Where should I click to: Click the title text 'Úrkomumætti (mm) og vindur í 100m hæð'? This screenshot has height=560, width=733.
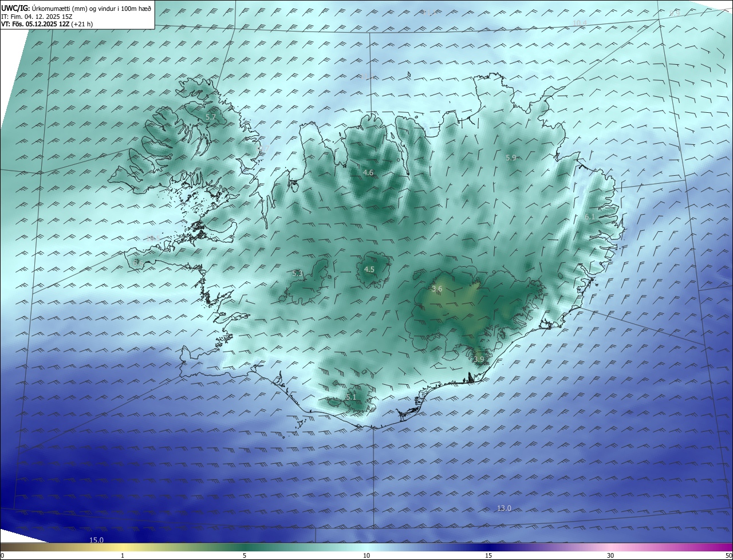point(91,8)
